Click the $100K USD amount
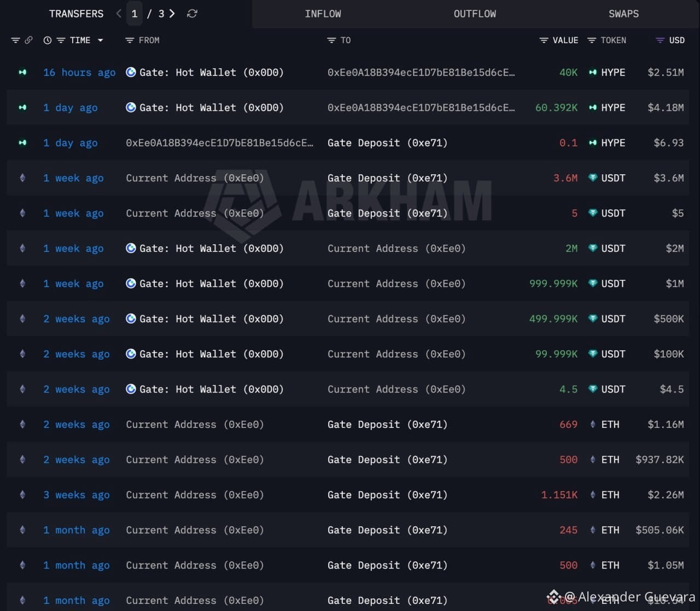Screen dimensions: 700x611 click(x=668, y=354)
